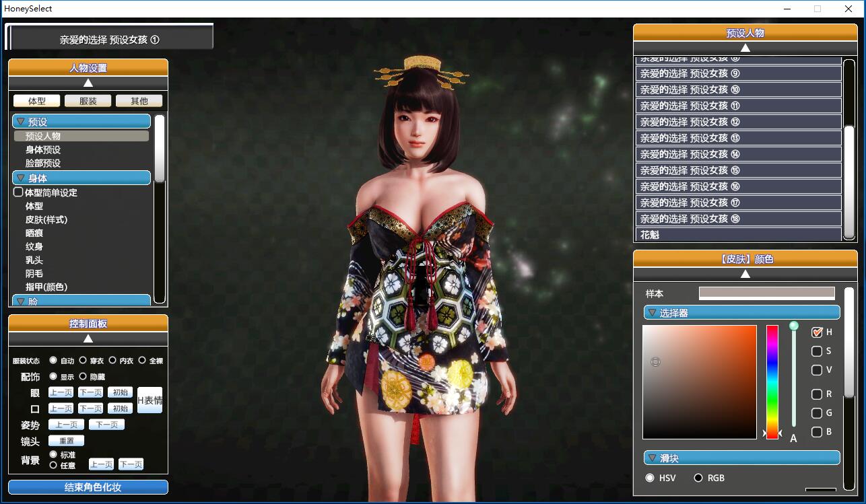
Task: Open the 其他 tab
Action: coord(139,101)
